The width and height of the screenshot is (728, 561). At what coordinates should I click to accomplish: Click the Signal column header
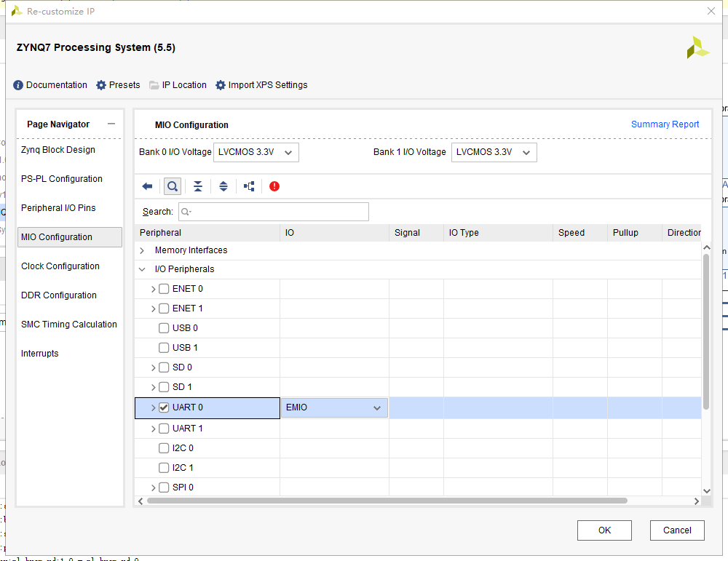[x=416, y=233]
